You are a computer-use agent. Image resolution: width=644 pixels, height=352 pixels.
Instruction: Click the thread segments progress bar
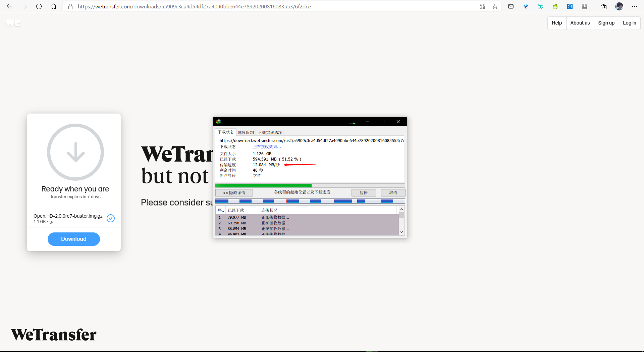310,201
